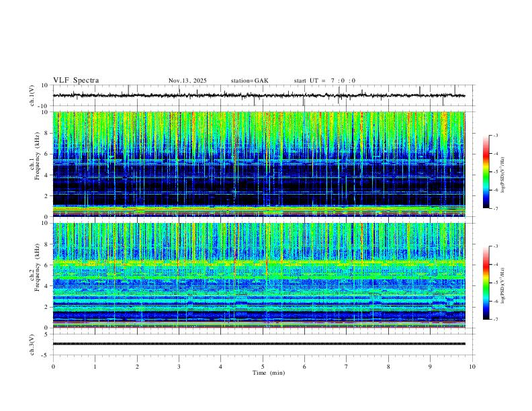Click the "6" tick on ch.1 frequency axis
The height and width of the screenshot is (411, 532).
(x=47, y=154)
